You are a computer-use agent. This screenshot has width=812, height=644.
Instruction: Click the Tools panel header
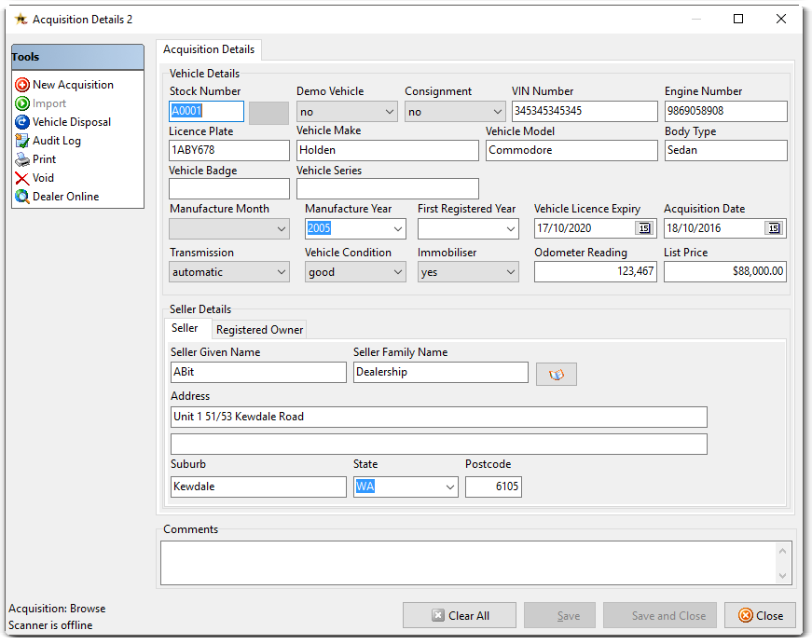pyautogui.click(x=77, y=57)
